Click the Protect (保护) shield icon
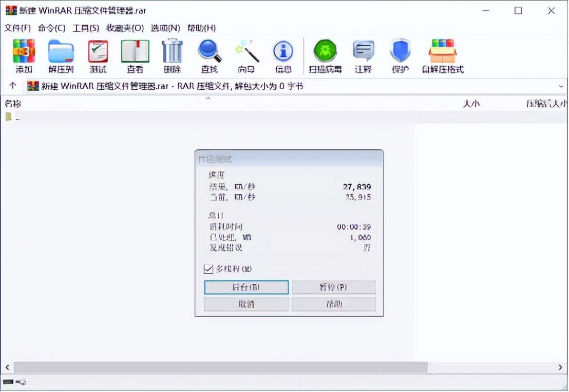 (400, 51)
